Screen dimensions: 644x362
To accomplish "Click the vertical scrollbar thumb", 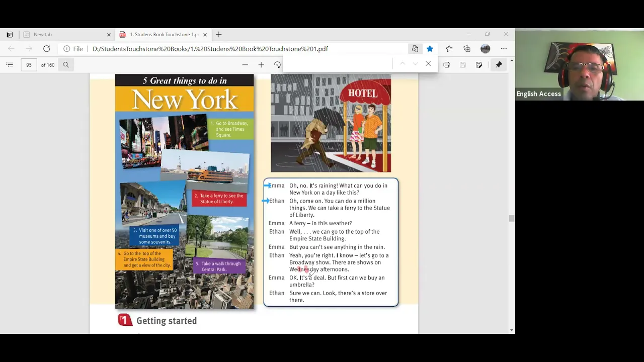I will [512, 218].
